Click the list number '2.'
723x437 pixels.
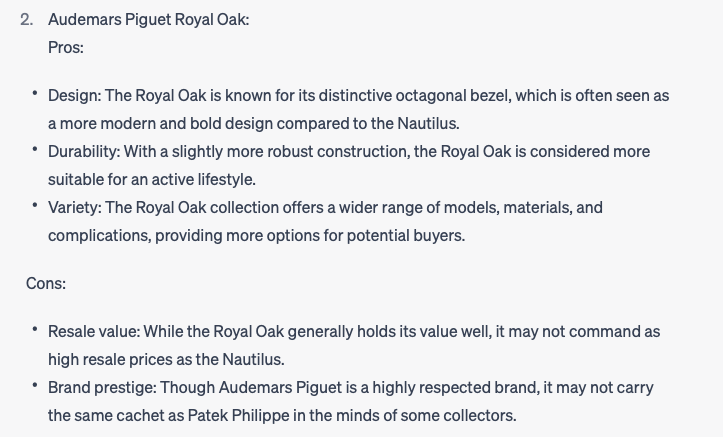point(27,20)
